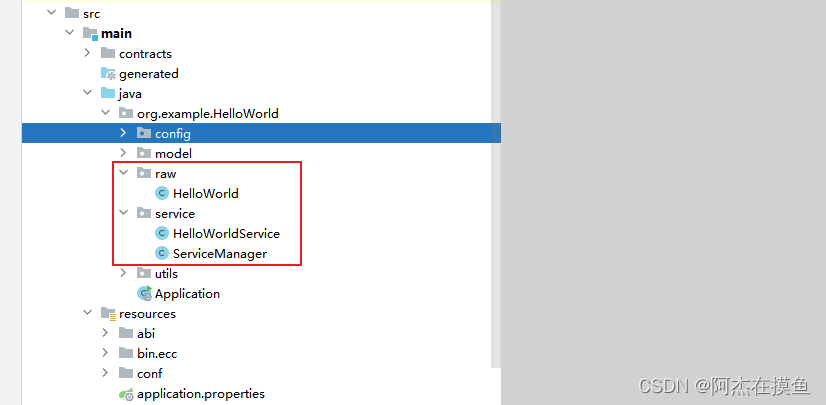Viewport: 826px width, 405px height.
Task: Click the utils package icon
Action: (x=144, y=273)
